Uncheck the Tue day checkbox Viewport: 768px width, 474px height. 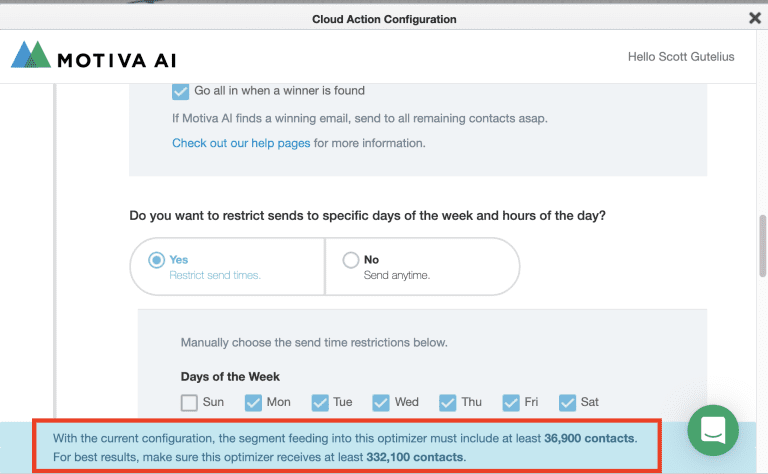click(x=320, y=402)
